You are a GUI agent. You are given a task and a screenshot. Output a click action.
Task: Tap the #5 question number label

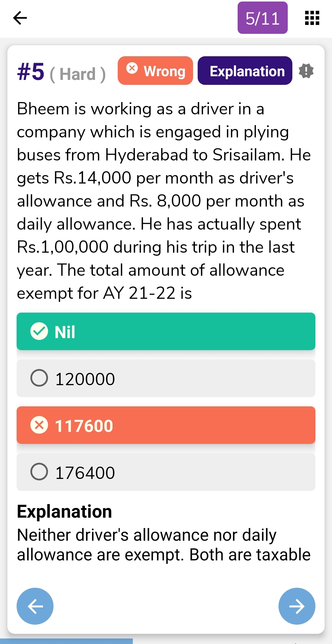tap(31, 72)
